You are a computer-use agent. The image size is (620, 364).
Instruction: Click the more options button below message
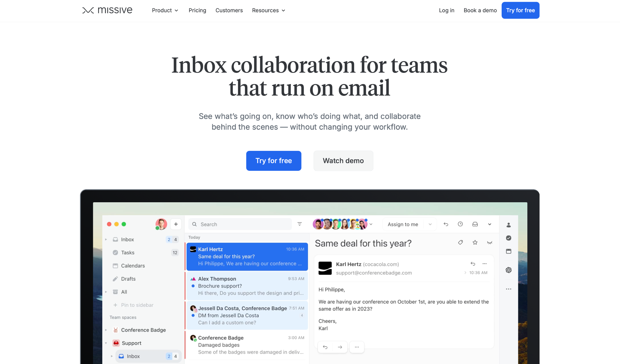coord(357,347)
